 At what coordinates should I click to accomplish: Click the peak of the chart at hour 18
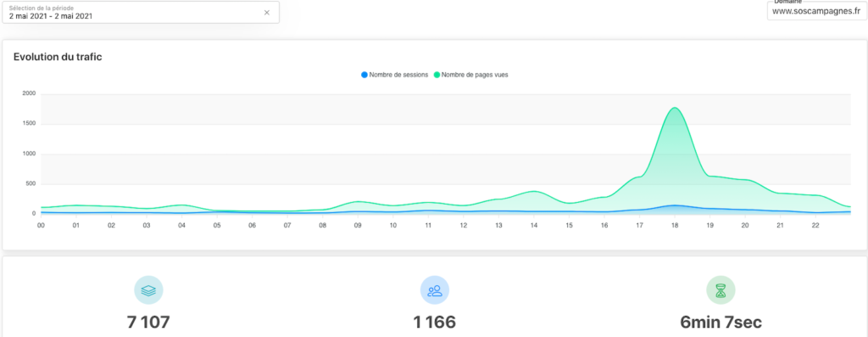pos(675,108)
